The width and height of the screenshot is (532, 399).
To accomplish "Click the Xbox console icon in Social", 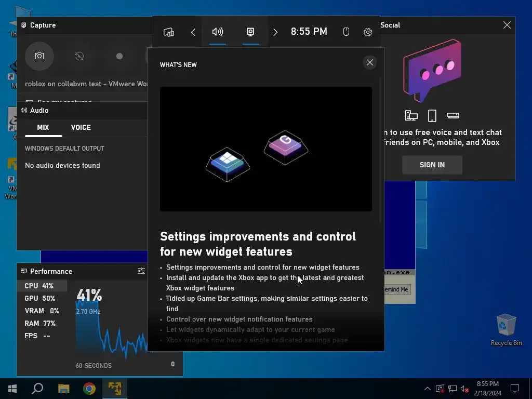I will click(x=453, y=116).
